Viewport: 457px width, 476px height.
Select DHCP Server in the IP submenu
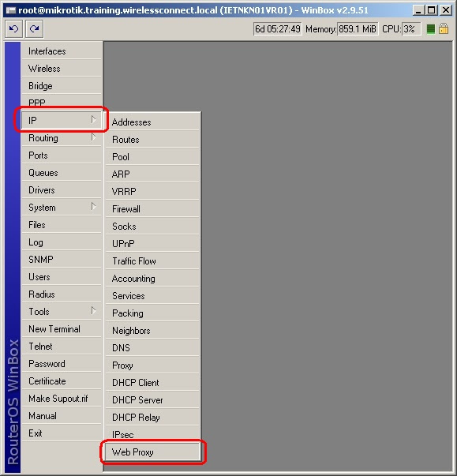(x=152, y=399)
